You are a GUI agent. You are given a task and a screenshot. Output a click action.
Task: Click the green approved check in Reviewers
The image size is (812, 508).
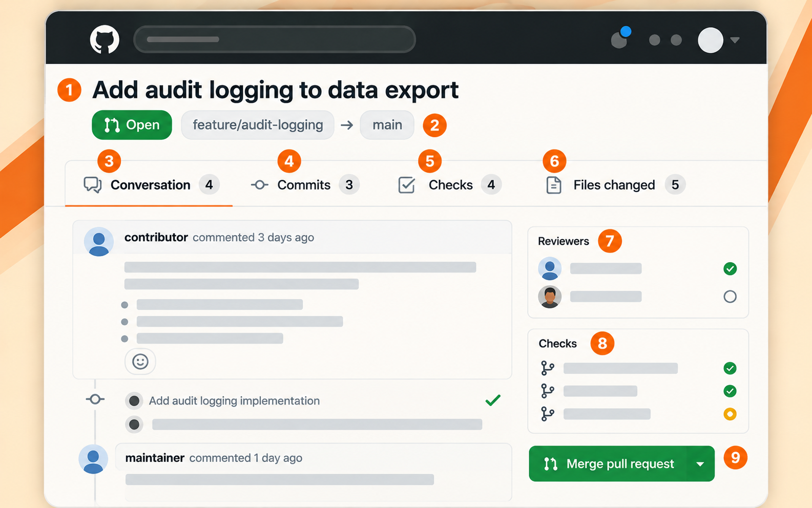click(x=730, y=269)
